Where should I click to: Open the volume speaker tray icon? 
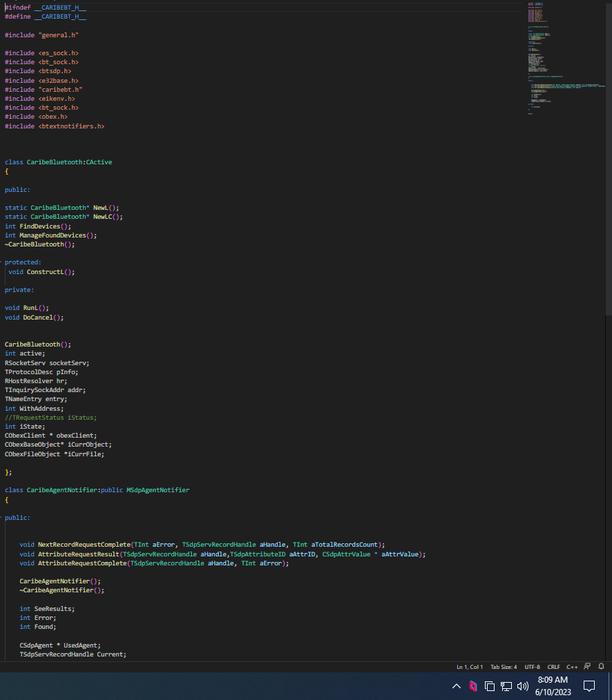pos(523,686)
